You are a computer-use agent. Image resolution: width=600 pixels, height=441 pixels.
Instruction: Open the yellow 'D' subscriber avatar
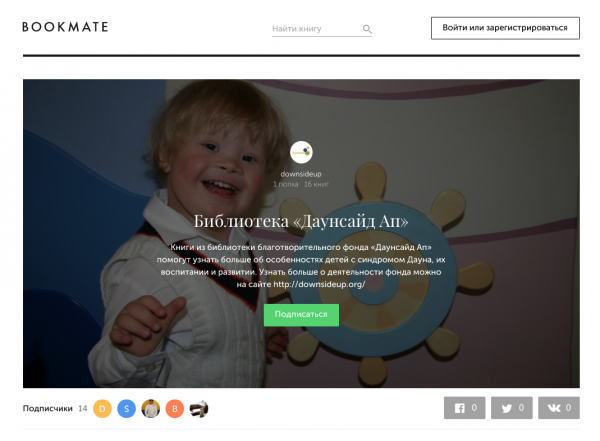[x=102, y=408]
